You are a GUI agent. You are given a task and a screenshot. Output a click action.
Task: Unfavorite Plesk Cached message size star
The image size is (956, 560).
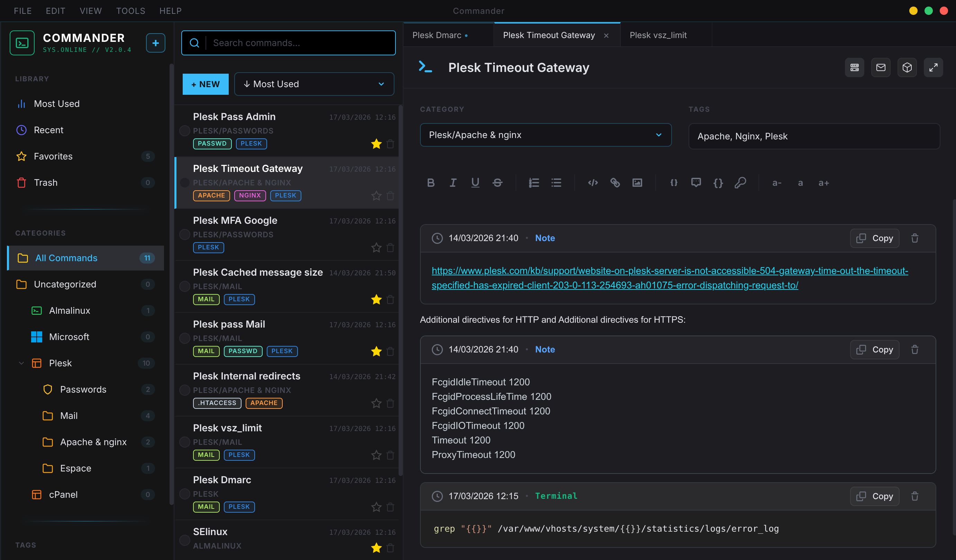(376, 300)
